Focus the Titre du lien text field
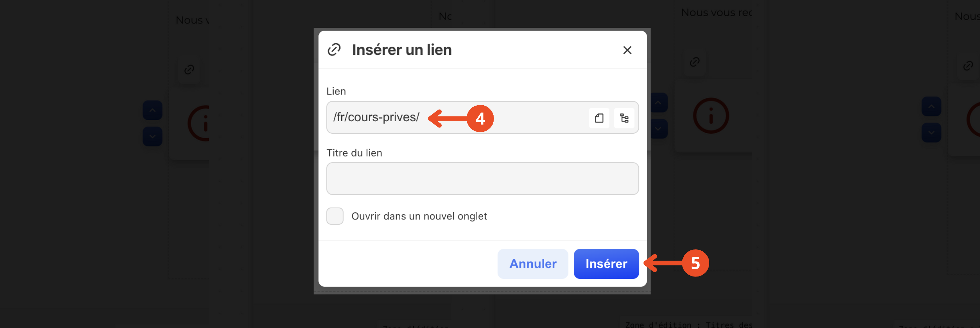The image size is (980, 328). 482,179
